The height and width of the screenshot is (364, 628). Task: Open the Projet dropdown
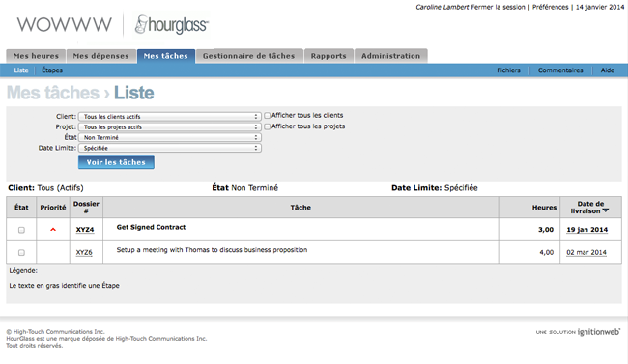[170, 126]
